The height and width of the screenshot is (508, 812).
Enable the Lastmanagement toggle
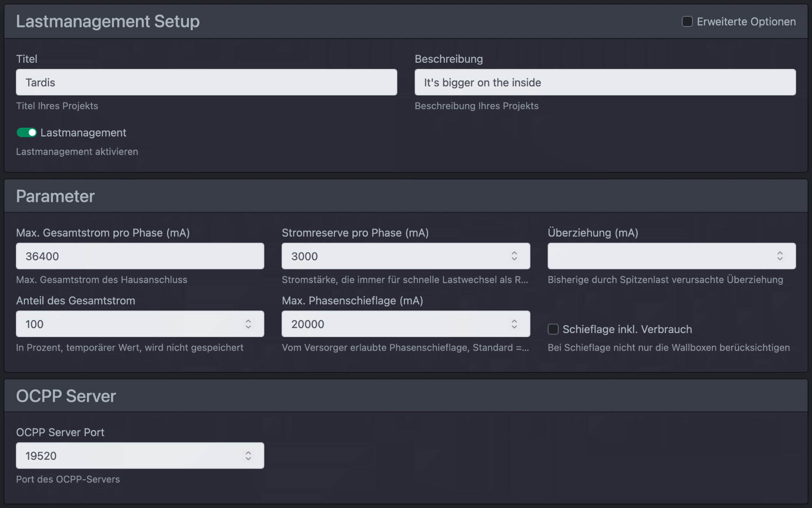pos(26,132)
